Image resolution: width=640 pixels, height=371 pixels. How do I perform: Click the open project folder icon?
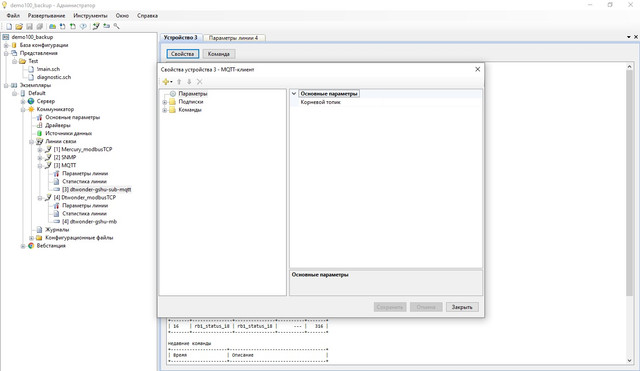point(19,26)
